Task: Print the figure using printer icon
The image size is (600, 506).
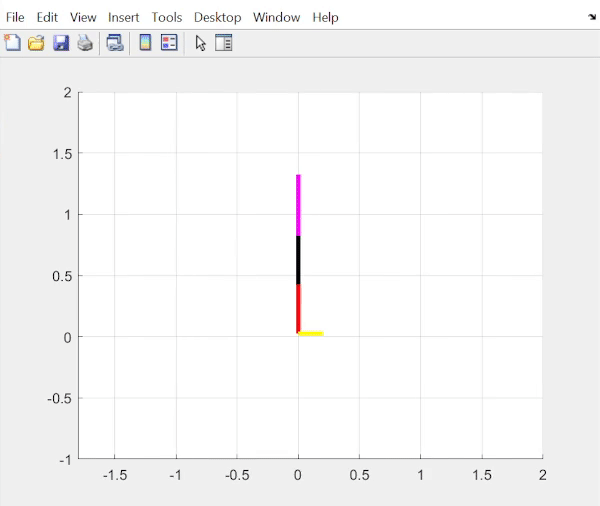Action: tap(85, 42)
